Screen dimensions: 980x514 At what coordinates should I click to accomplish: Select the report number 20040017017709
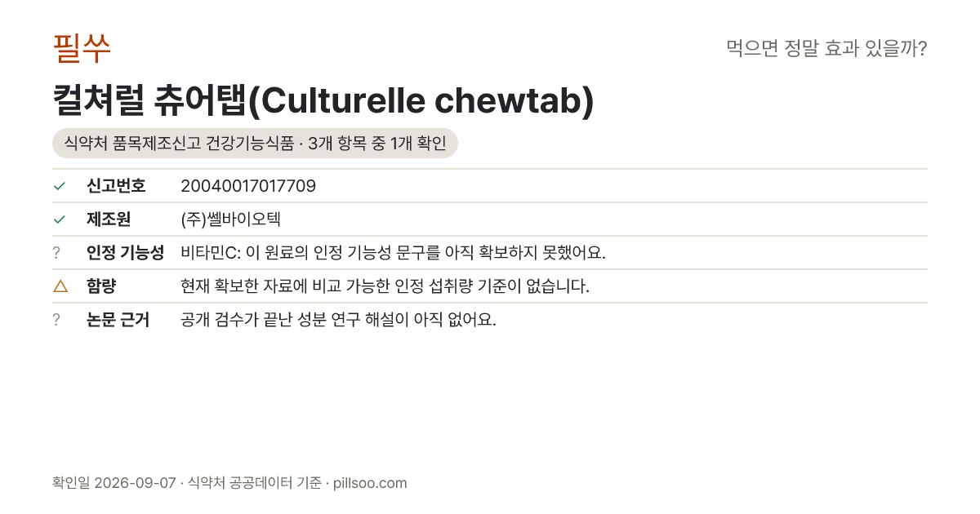click(x=248, y=186)
